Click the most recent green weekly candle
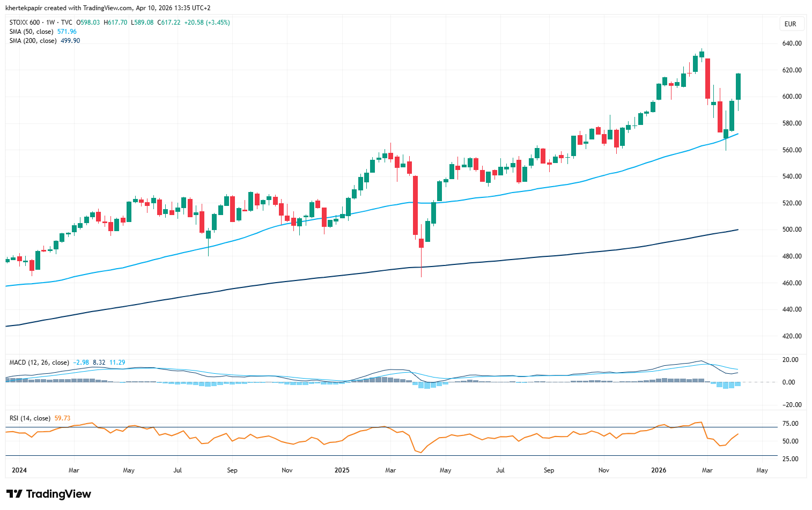The height and width of the screenshot is (510, 812). (739, 86)
